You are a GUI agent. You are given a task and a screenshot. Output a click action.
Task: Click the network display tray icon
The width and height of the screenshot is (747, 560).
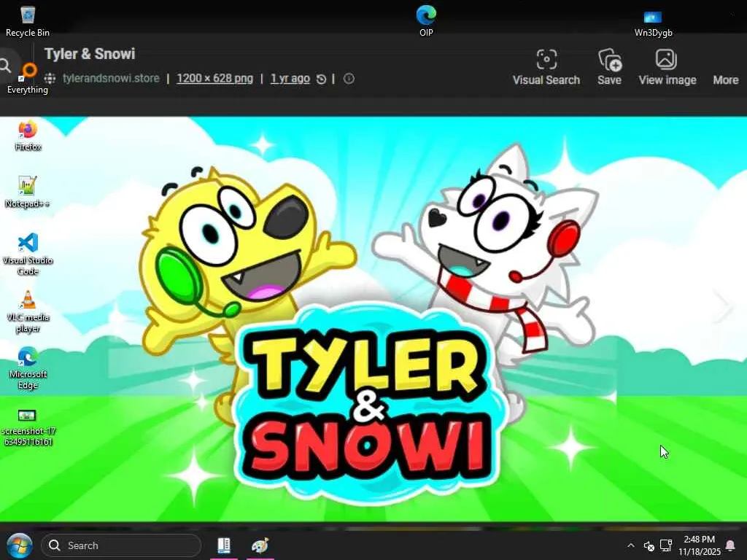pos(666,545)
